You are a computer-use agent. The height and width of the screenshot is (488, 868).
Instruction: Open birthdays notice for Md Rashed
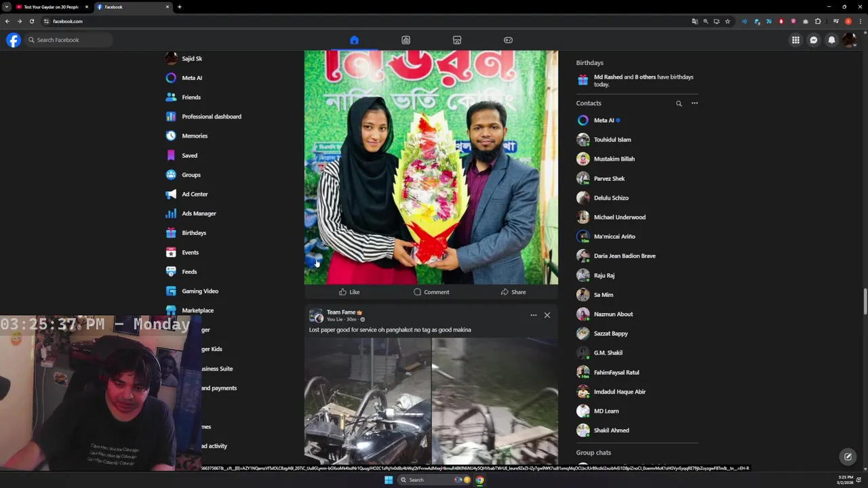point(637,81)
